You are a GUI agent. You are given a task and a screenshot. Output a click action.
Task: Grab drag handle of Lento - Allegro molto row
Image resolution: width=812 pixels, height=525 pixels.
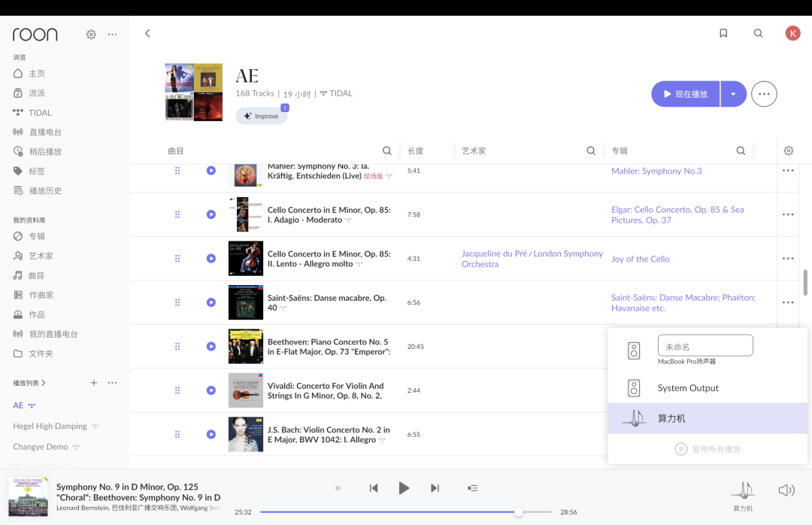click(177, 258)
